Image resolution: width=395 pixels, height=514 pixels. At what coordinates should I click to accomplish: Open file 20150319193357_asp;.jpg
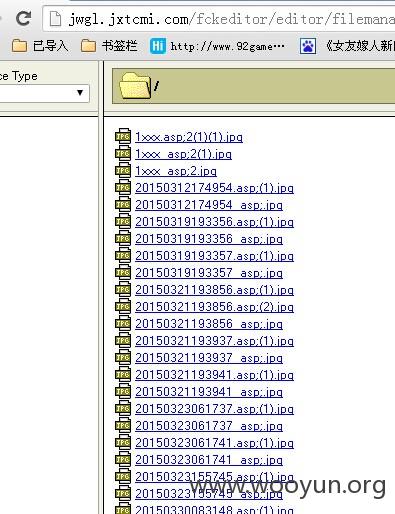pos(209,273)
